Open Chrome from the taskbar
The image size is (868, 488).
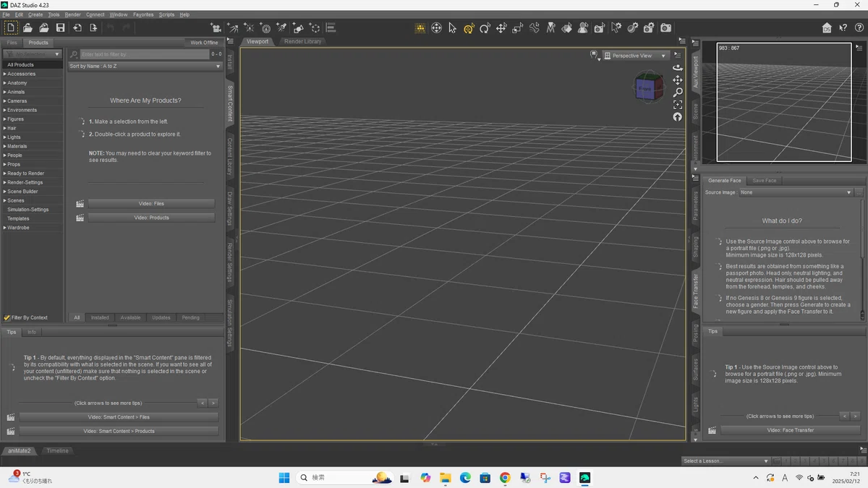[505, 478]
